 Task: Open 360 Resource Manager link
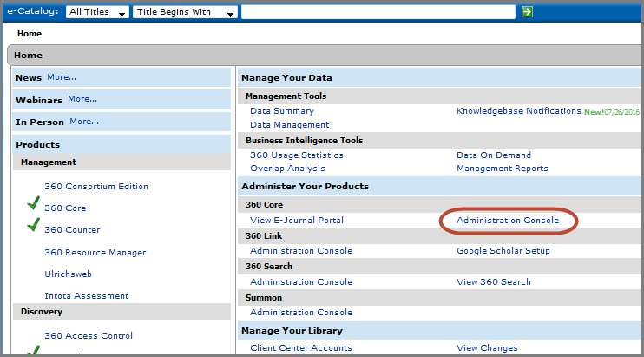[95, 253]
